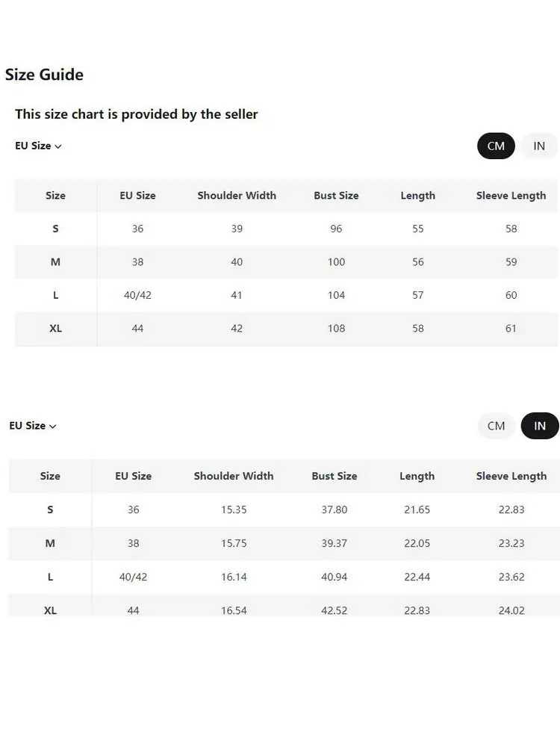The height and width of the screenshot is (747, 560).
Task: Switch the inch chart to CM units
Action: [x=496, y=426]
